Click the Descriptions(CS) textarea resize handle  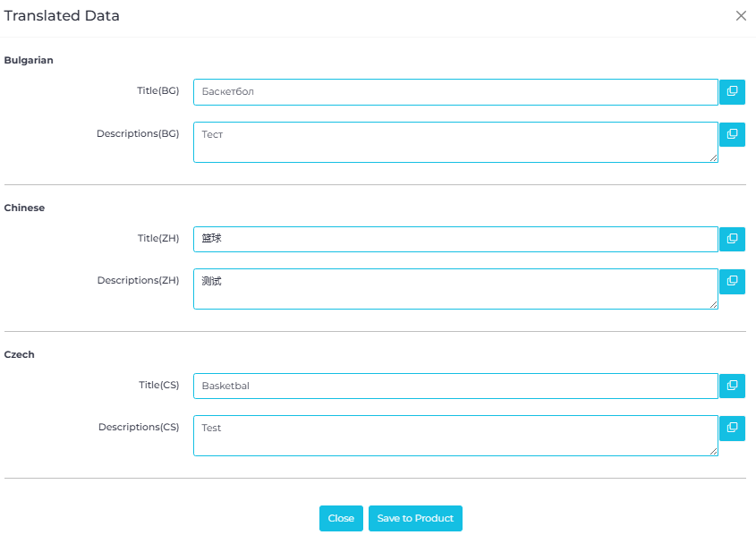pos(713,452)
